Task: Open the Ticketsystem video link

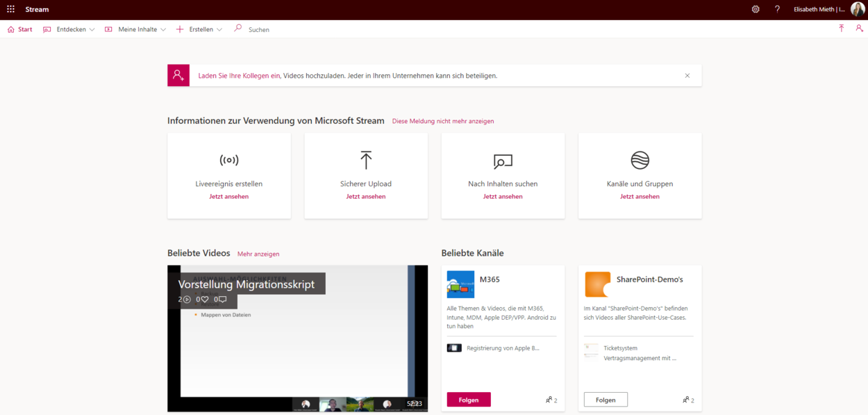Action: (620, 348)
